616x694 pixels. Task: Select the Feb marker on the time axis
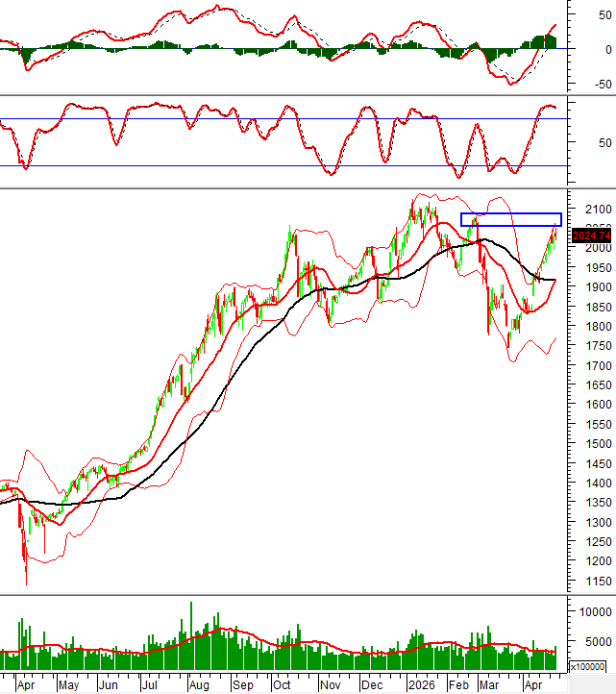coord(459,686)
